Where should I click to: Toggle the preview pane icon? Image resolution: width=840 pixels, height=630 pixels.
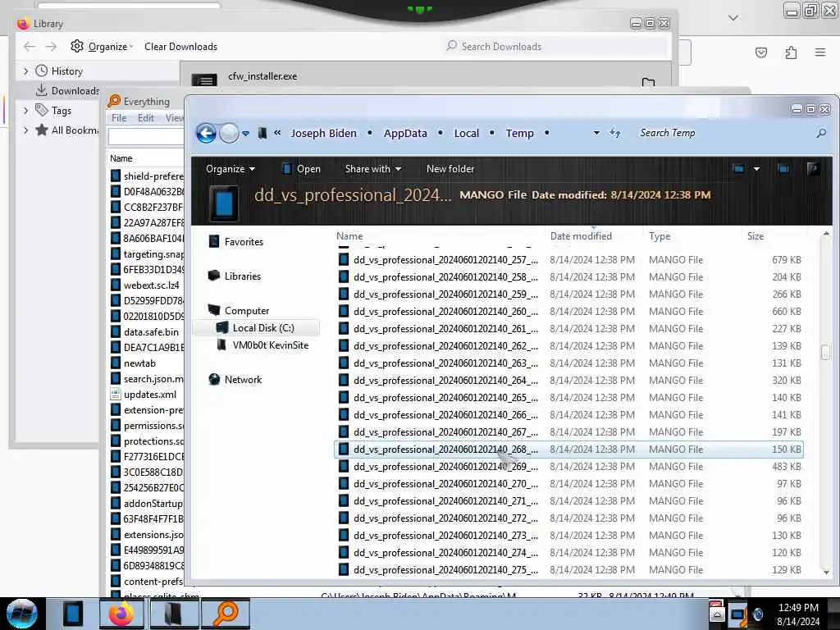tap(783, 169)
